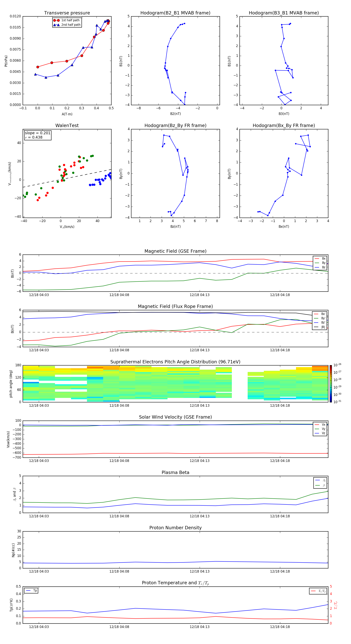Image resolution: width=351 pixels, height=644 pixels.
Task: Click the "Magnetic Field (Flux Rope Frame)" title
Action: coord(175,307)
